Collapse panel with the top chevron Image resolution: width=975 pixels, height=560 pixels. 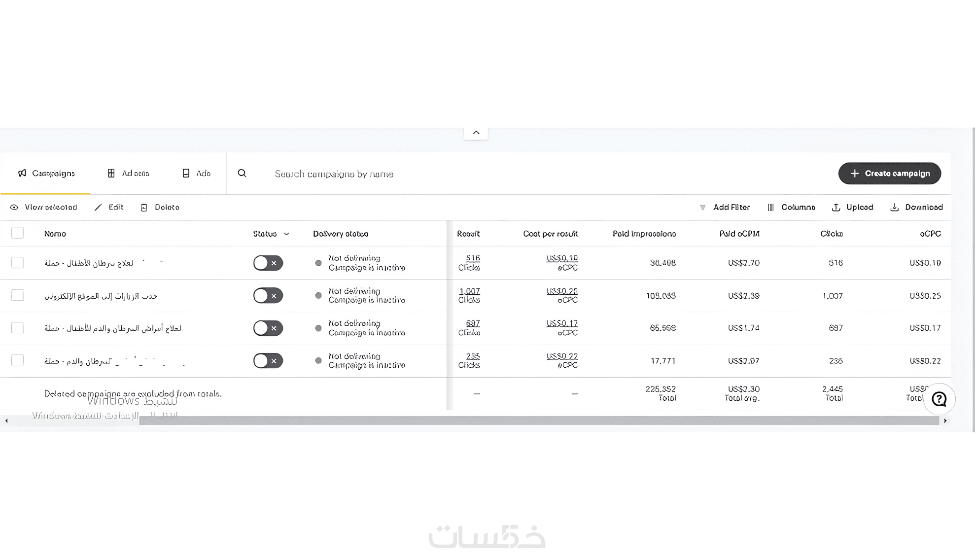[476, 133]
